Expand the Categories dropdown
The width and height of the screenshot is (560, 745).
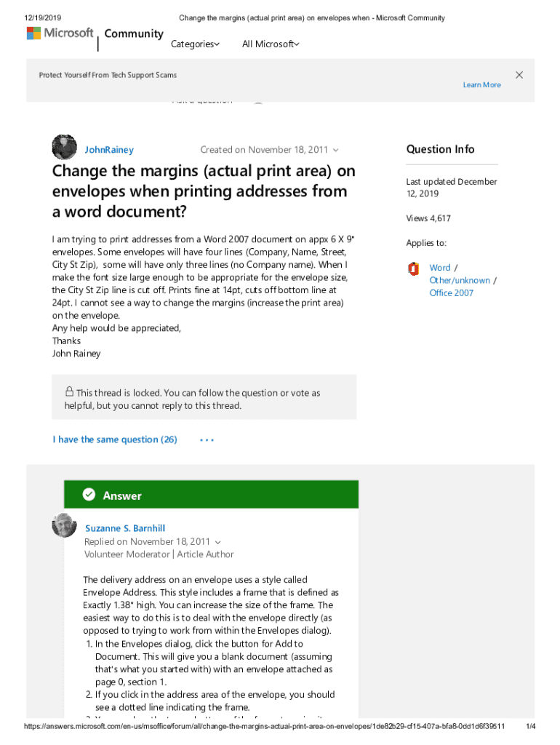(195, 44)
